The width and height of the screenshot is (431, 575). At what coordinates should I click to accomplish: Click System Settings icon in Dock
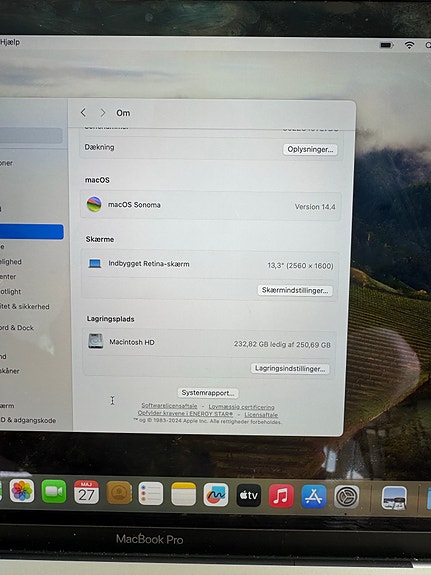pos(347,497)
